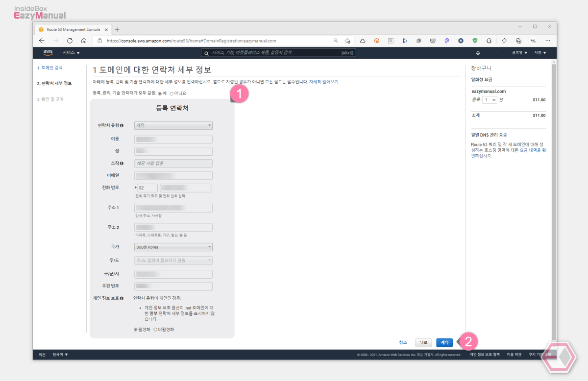Open 개인 정보 보호 정책 footer link
Screen dimensions: 588x381
pyautogui.click(x=485, y=355)
